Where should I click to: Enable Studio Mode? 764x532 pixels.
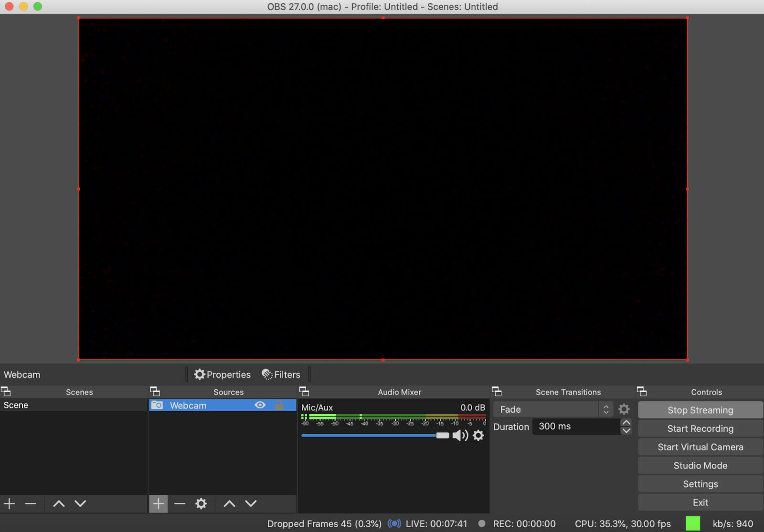pos(700,465)
